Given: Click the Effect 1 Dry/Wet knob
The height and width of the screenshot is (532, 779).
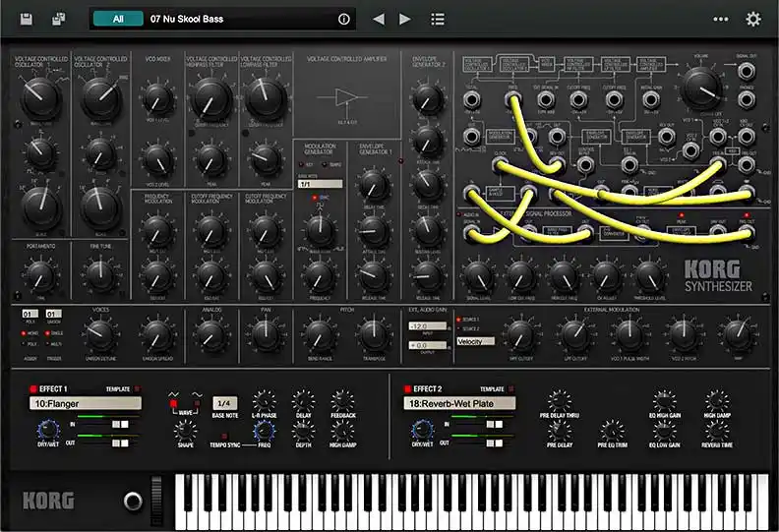Looking at the screenshot, I should (x=48, y=429).
